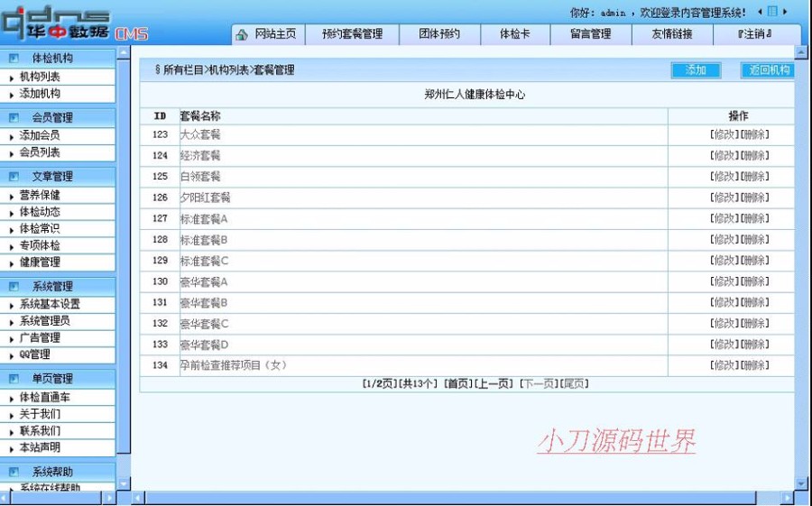This screenshot has width=812, height=506.
Task: Click the 文章管理 section header icon
Action: pos(14,177)
